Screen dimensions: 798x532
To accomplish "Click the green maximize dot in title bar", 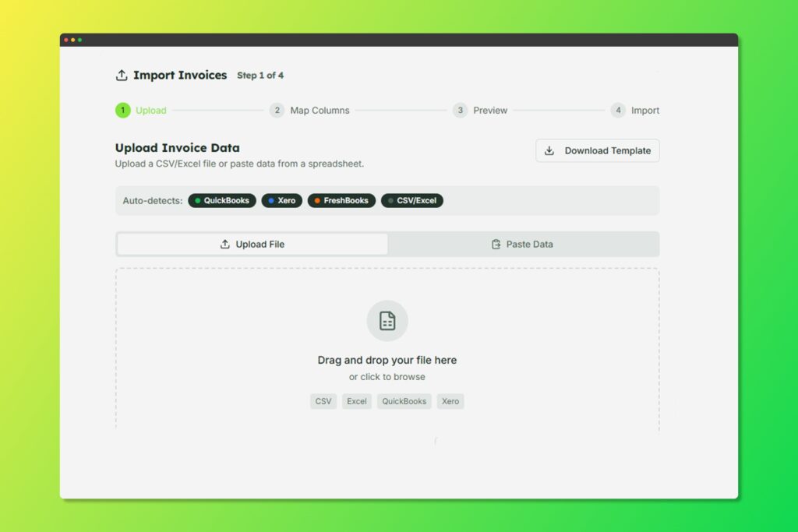I will click(x=79, y=40).
